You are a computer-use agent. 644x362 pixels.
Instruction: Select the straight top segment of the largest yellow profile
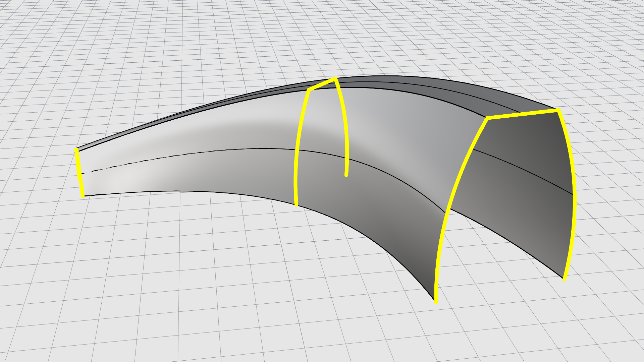pyautogui.click(x=523, y=114)
